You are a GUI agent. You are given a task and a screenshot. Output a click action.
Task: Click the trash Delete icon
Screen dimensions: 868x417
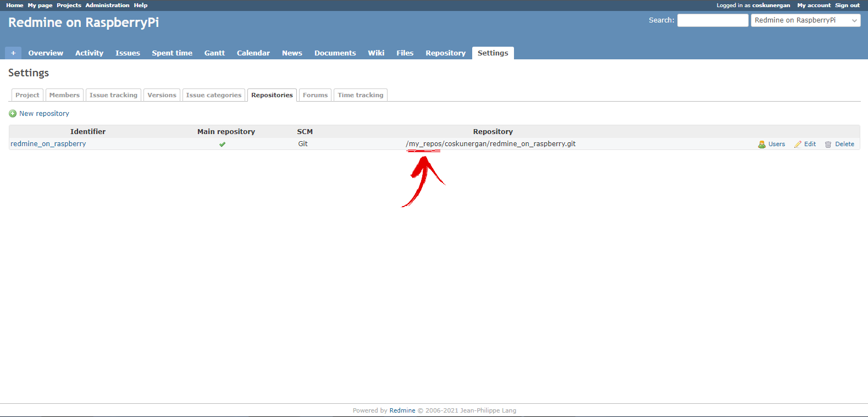click(x=828, y=144)
